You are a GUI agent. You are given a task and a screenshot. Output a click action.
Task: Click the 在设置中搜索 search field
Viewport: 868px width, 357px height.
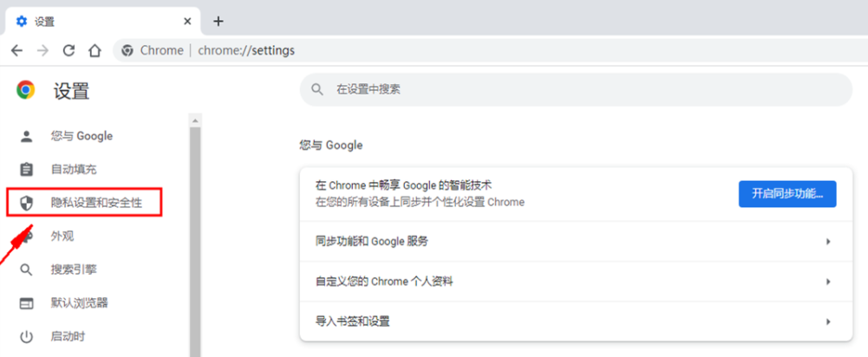coord(576,89)
